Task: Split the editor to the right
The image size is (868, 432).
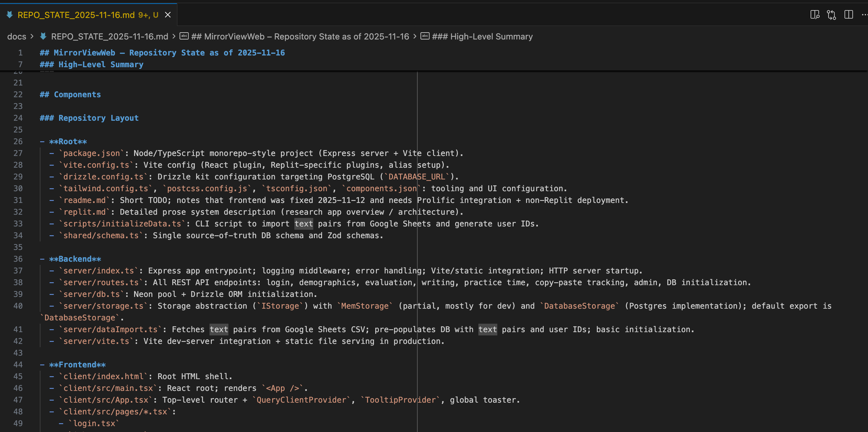Action: coord(848,15)
